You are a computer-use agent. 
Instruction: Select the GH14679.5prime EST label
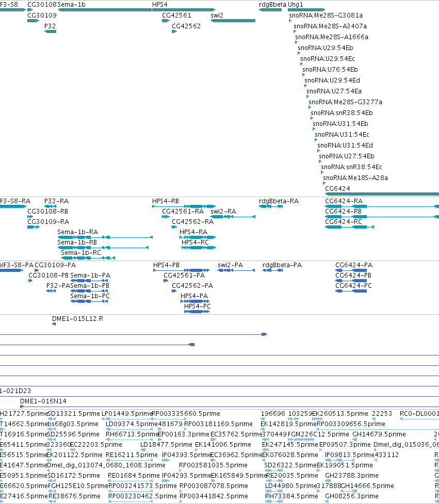(x=379, y=434)
